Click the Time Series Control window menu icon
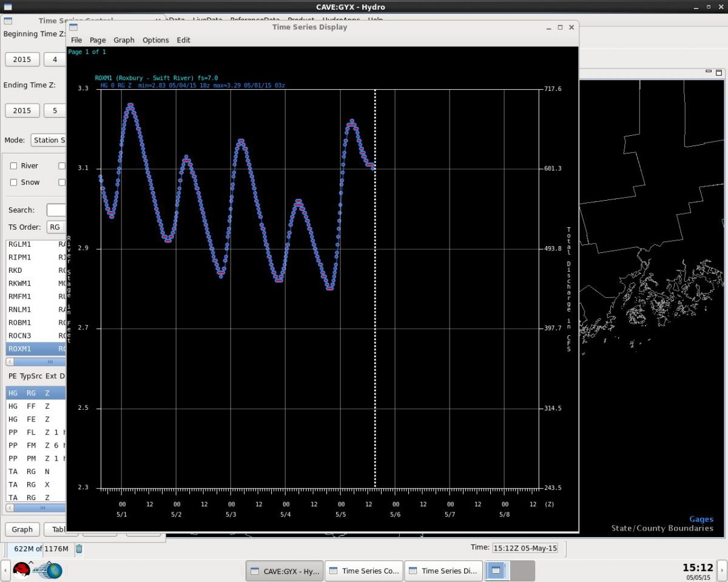728x582 pixels. point(8,21)
